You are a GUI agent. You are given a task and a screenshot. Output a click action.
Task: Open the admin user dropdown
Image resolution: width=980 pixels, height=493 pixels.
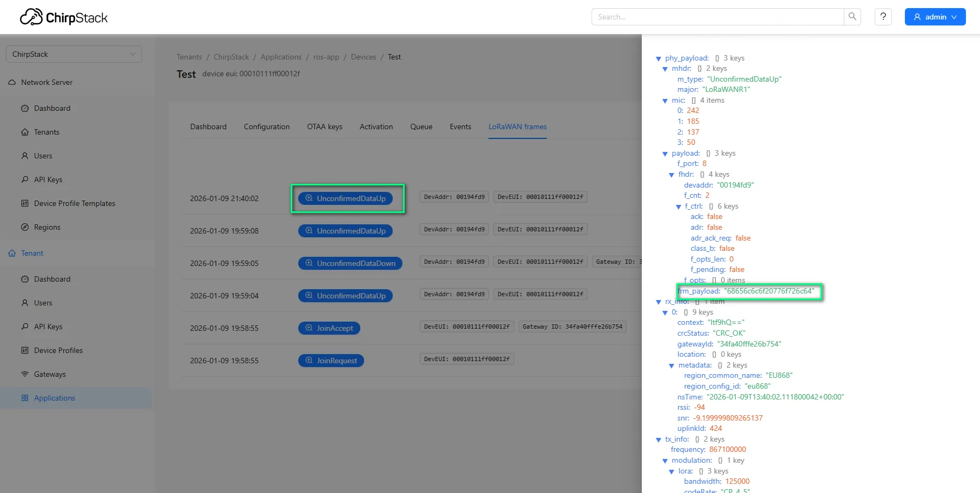(935, 17)
